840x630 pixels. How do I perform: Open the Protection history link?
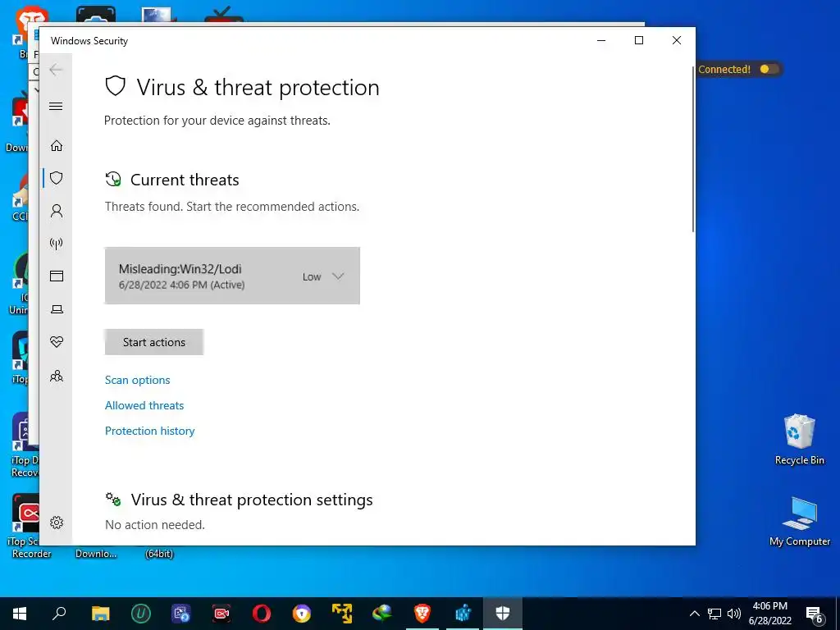[149, 431]
